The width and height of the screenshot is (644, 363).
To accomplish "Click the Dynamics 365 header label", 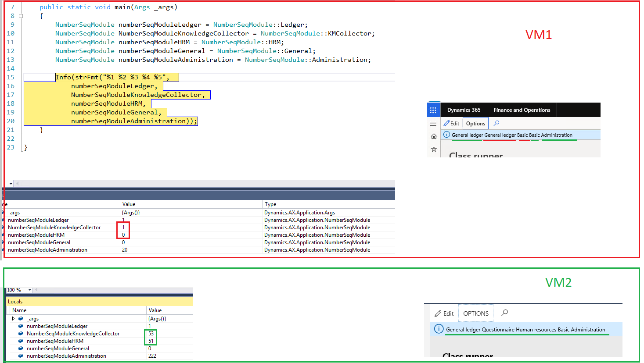I will [x=464, y=110].
